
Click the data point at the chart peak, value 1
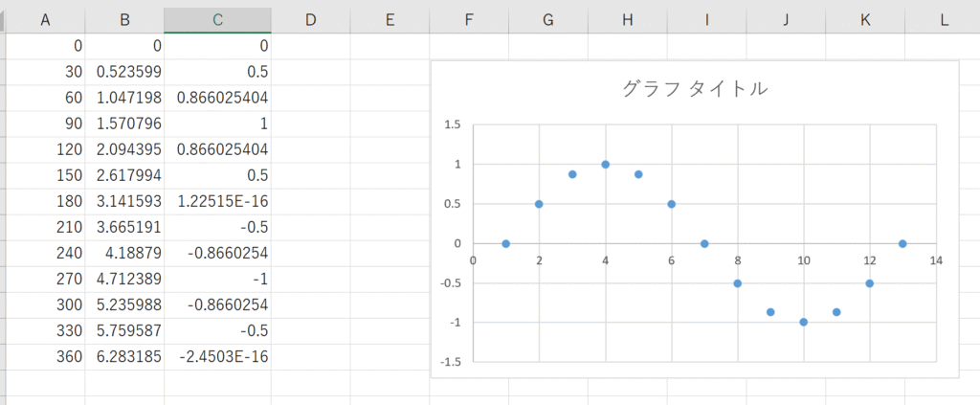(x=605, y=165)
